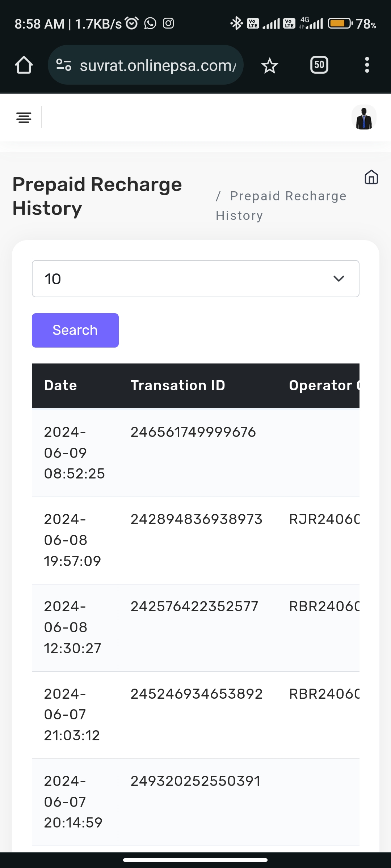The width and height of the screenshot is (391, 868).
Task: Select the Transation ID column header
Action: (x=178, y=386)
